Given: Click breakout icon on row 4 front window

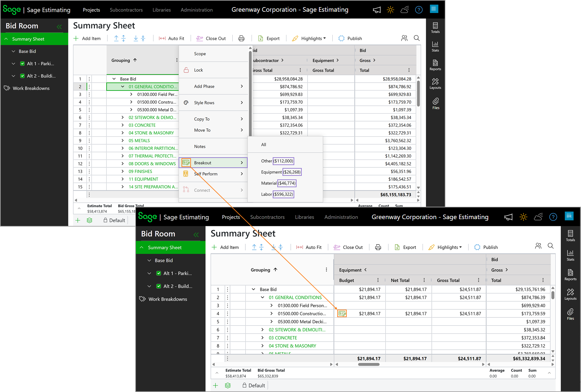Looking at the screenshot, I should tap(342, 314).
